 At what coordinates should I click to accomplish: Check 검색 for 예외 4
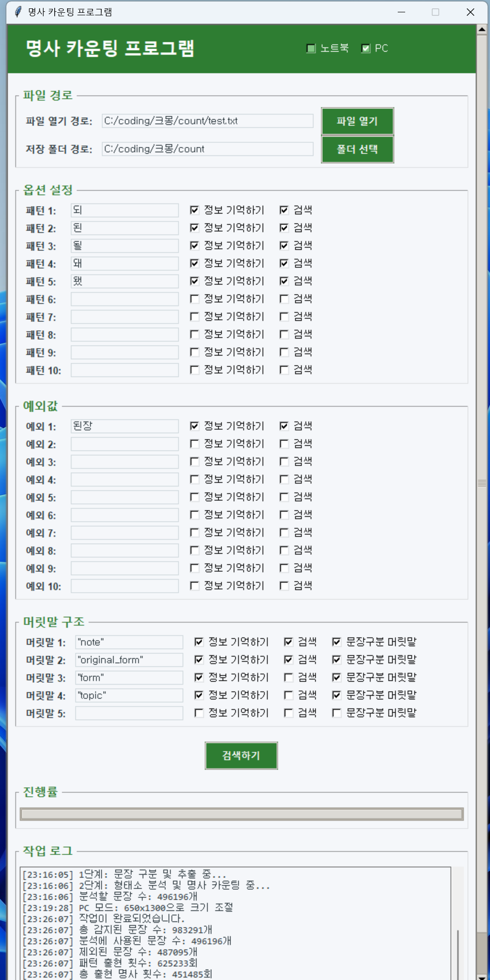[284, 479]
